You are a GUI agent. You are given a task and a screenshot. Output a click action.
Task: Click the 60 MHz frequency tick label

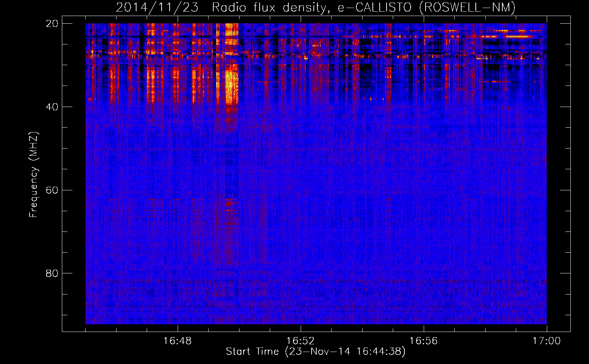52,190
